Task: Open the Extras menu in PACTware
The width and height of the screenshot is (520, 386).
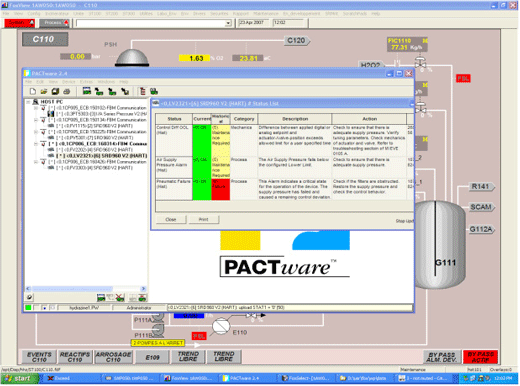Action: pyautogui.click(x=86, y=82)
